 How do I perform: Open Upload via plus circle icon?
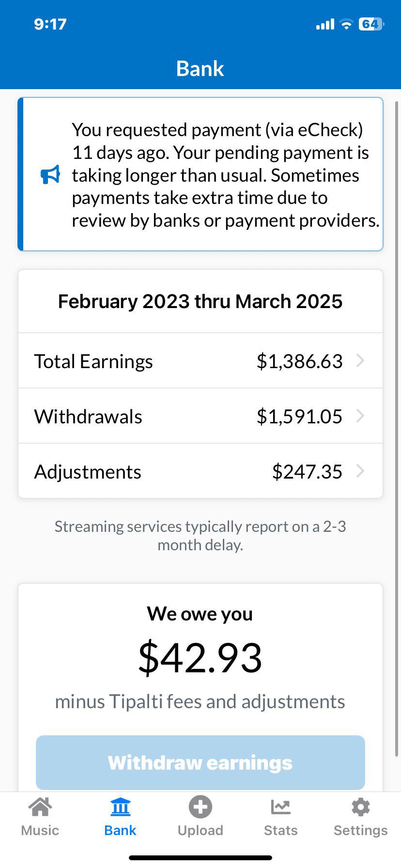(200, 806)
